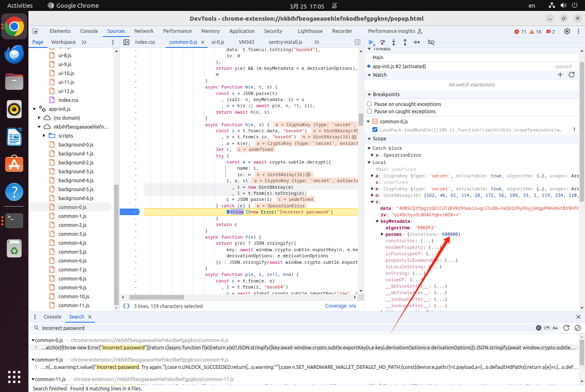Add a watch expression with plus icon
This screenshot has width=585, height=392.
tap(560, 75)
